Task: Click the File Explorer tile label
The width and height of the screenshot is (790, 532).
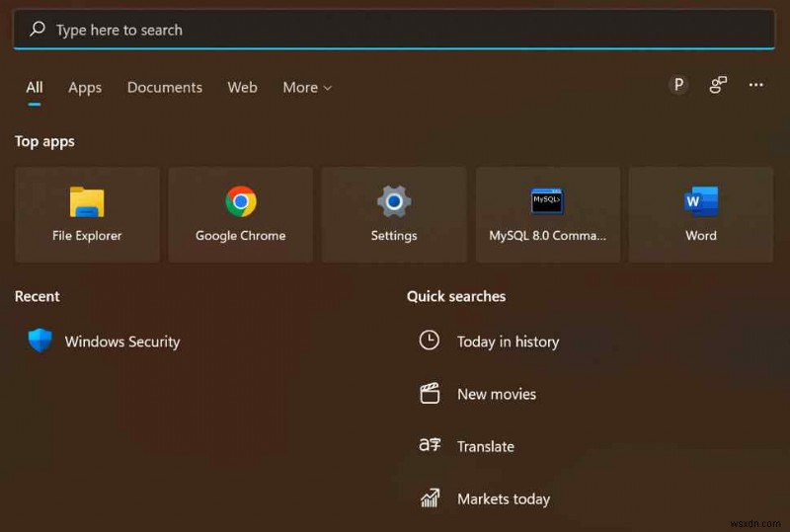Action: coord(87,235)
